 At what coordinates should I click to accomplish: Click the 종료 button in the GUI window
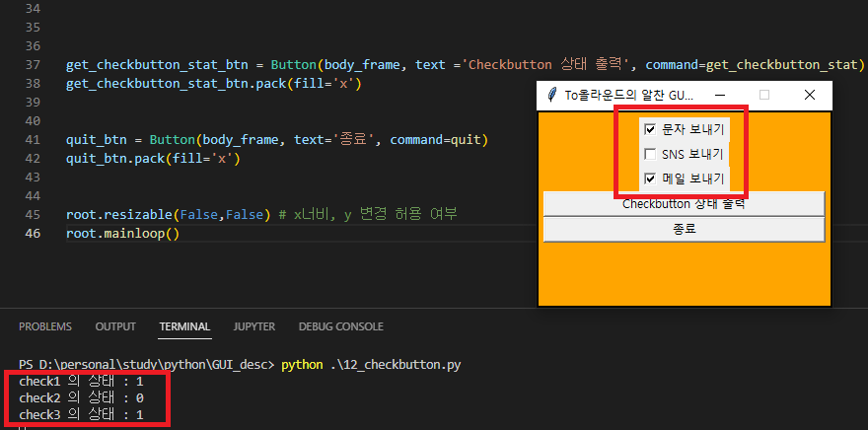[685, 229]
